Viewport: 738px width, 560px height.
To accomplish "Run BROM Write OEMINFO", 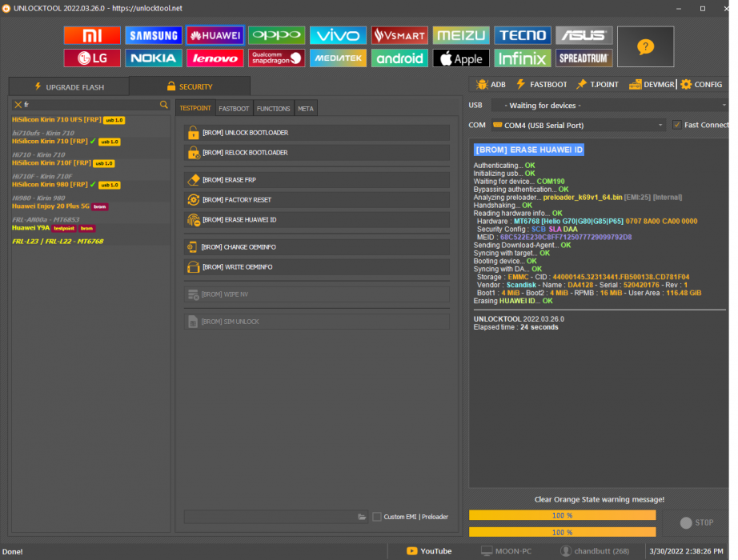I will point(317,267).
